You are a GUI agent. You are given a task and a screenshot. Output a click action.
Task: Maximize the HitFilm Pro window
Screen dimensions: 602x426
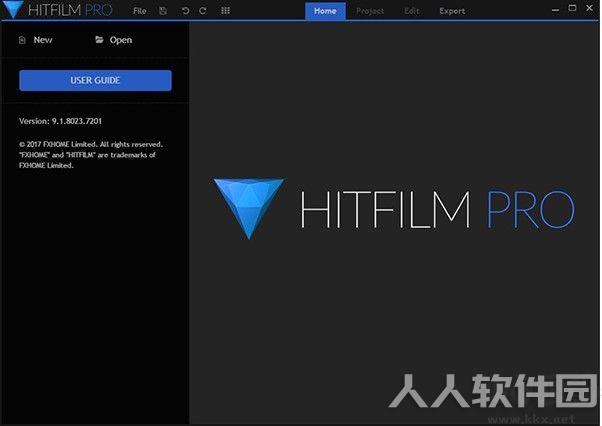tap(572, 8)
